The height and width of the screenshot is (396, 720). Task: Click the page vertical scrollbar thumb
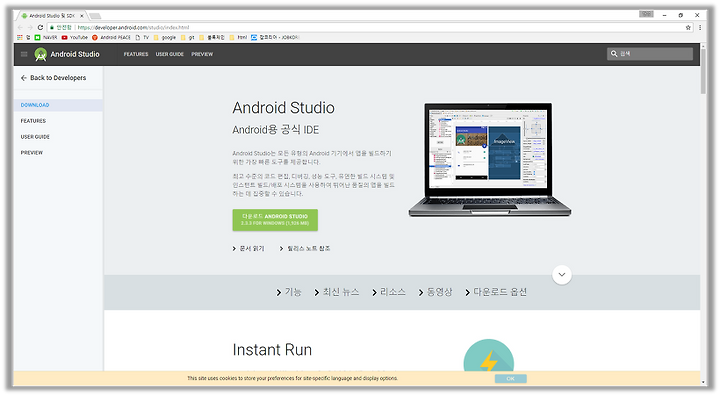click(703, 70)
